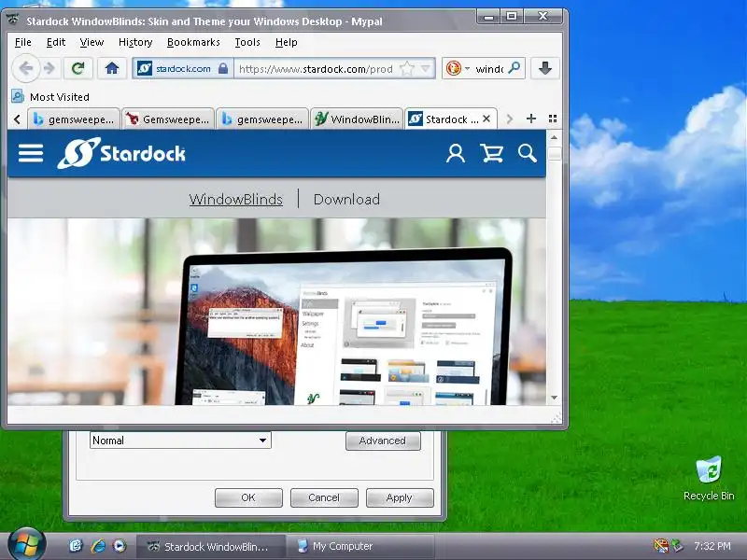Click Cancel in the background dialog
Viewport: 747px width, 560px height.
tap(324, 497)
